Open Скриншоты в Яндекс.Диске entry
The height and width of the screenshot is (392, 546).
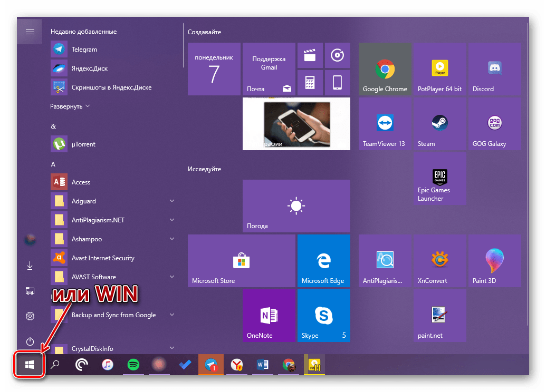pos(113,87)
